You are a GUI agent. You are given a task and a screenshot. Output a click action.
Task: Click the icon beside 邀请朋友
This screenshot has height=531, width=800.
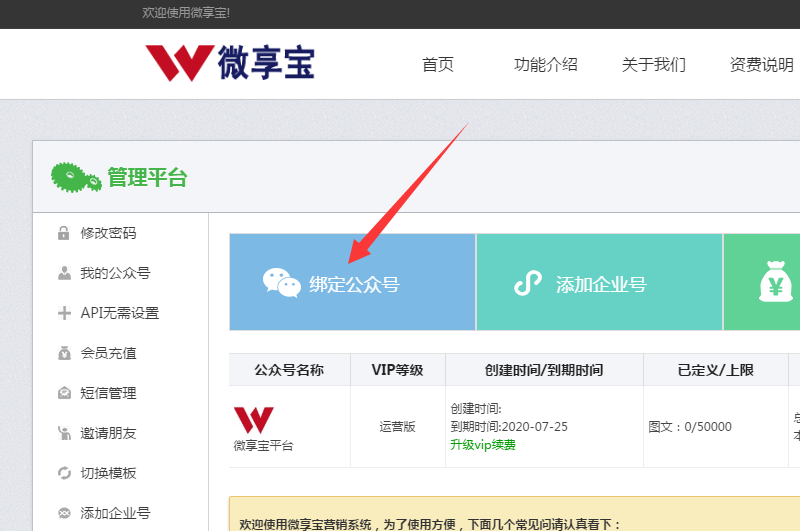pos(64,433)
